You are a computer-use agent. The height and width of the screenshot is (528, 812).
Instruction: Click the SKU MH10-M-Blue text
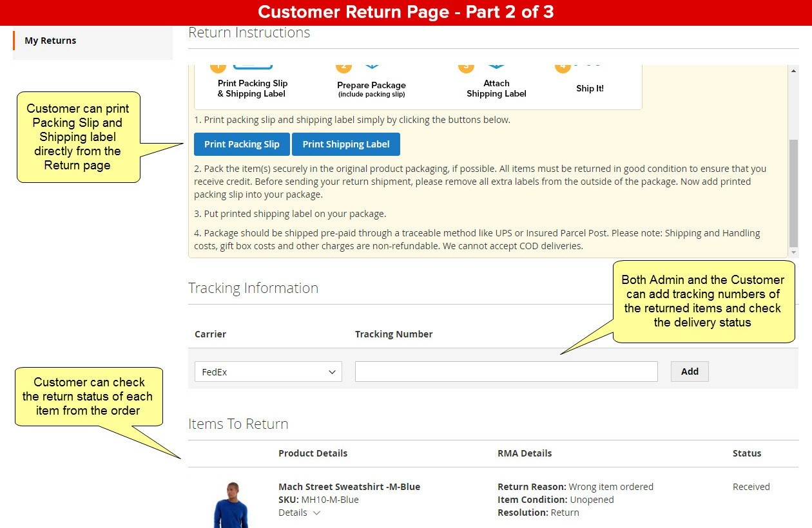pos(318,500)
